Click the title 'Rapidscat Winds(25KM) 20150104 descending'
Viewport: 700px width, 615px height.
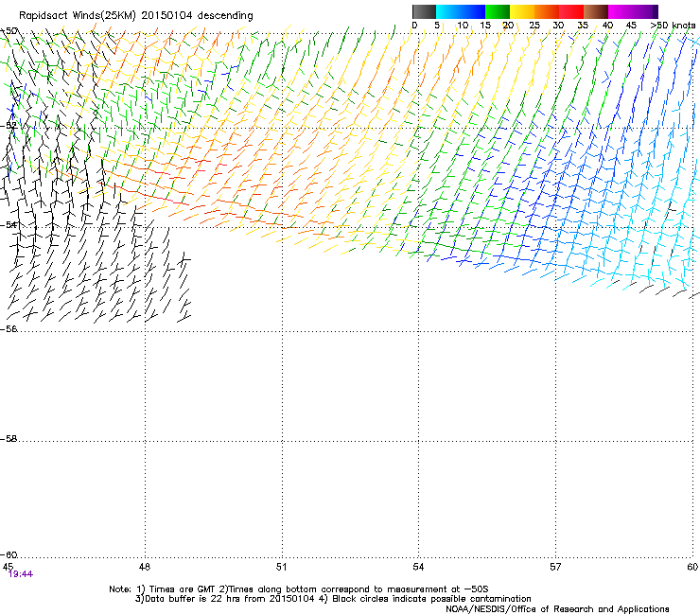tap(136, 16)
